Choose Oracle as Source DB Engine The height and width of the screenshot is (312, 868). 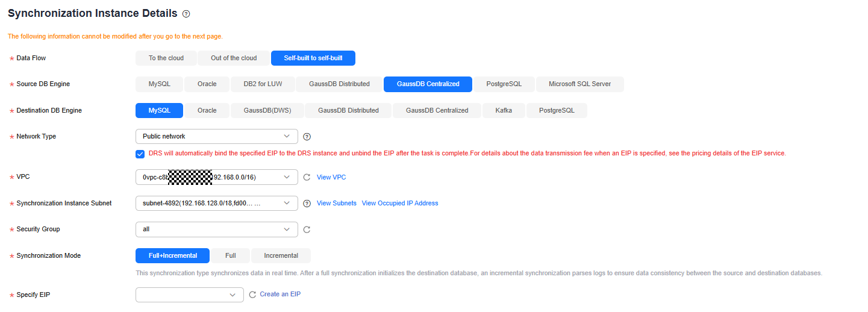tap(207, 84)
